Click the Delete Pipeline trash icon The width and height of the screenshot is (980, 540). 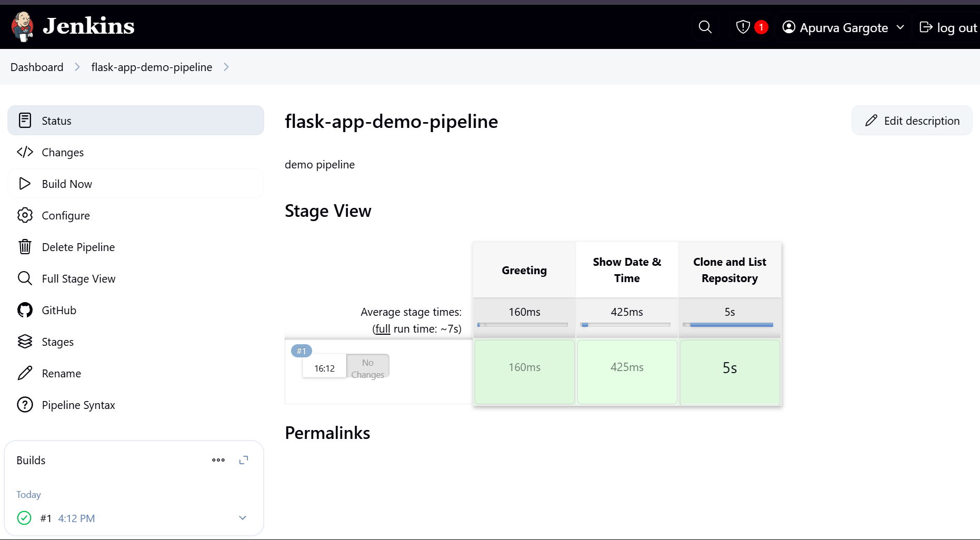[25, 247]
